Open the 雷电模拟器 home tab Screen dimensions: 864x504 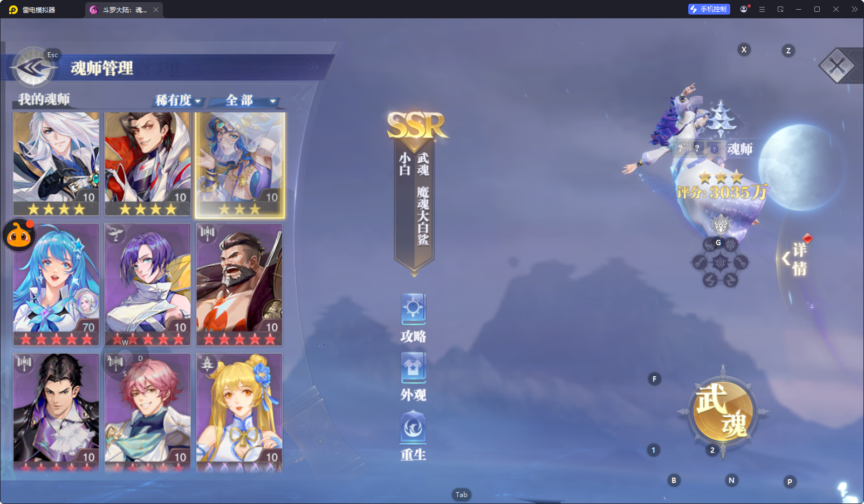click(32, 10)
